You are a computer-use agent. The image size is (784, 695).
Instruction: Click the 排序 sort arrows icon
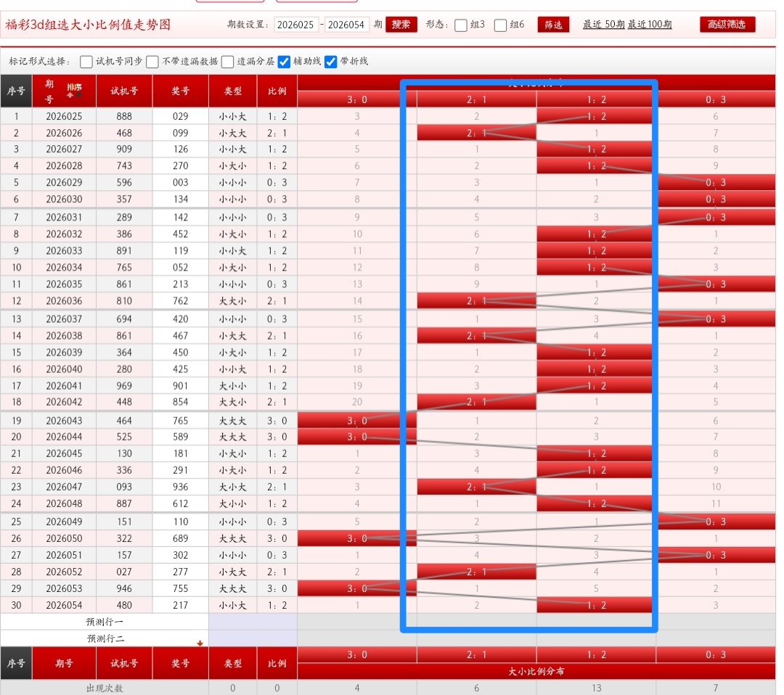(74, 90)
